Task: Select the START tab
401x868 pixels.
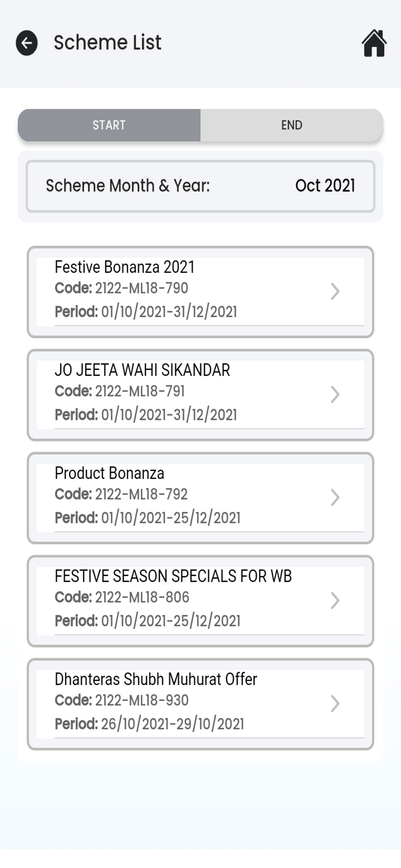Action: tap(109, 125)
